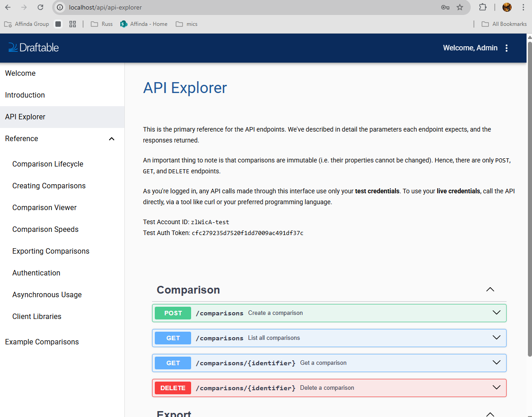
Task: Open the bookmarks apps grid icon
Action: click(x=72, y=24)
